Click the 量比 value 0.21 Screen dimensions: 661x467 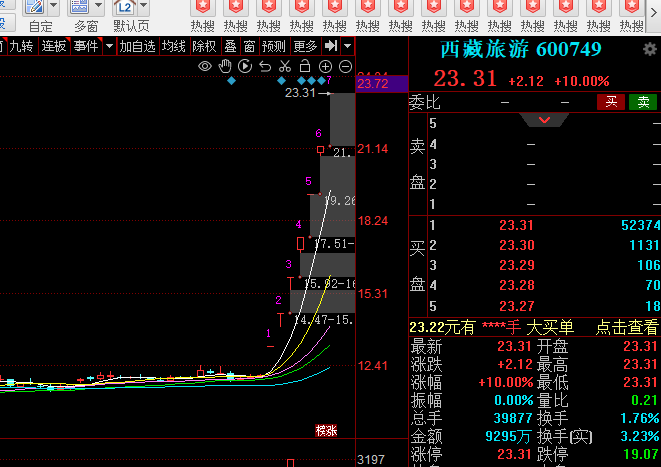[x=645, y=400]
